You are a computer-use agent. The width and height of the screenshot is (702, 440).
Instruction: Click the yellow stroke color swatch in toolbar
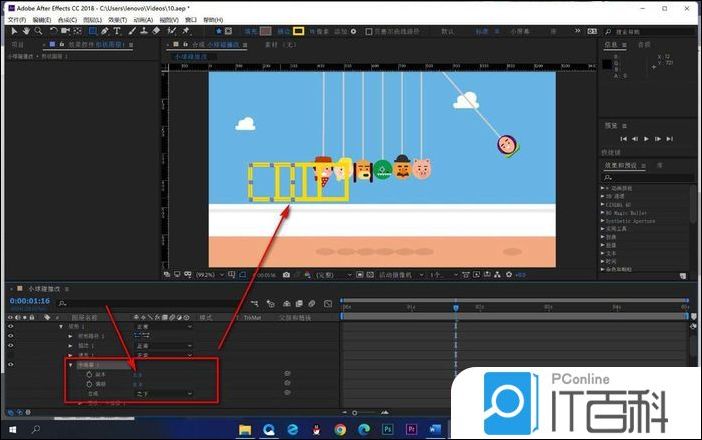point(298,31)
